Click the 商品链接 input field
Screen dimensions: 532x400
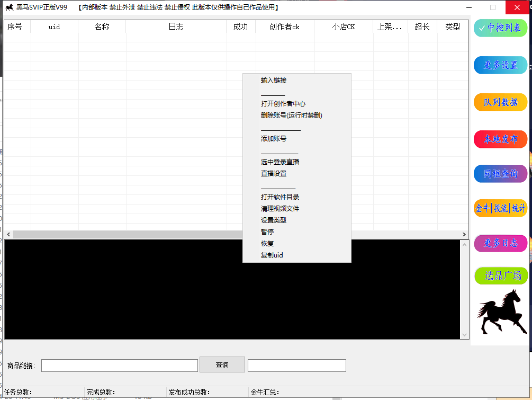[x=120, y=366]
